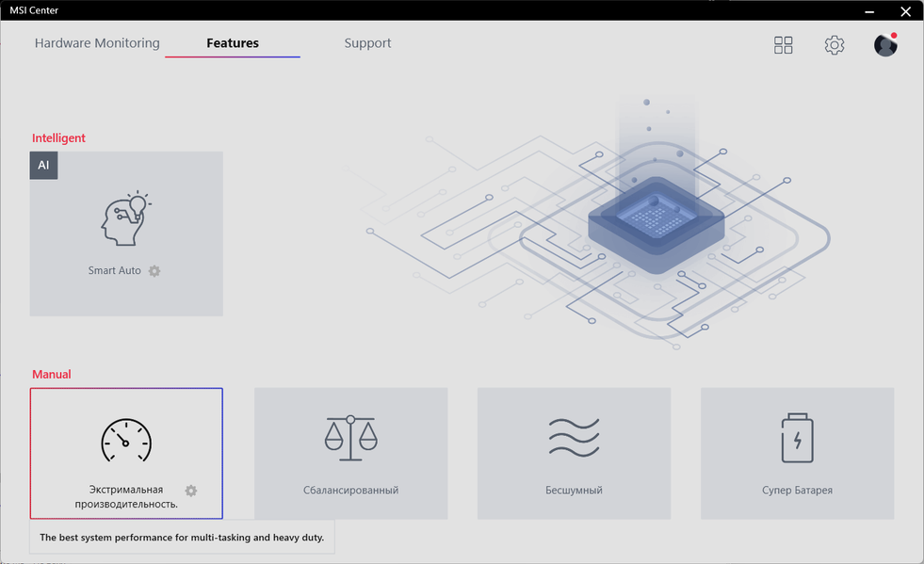Switch to the Hardware Monitoring tab
Screen dimensions: 924x564
(x=97, y=43)
